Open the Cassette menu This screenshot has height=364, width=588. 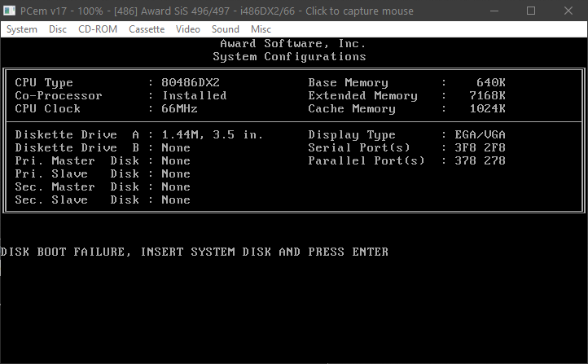tap(147, 29)
